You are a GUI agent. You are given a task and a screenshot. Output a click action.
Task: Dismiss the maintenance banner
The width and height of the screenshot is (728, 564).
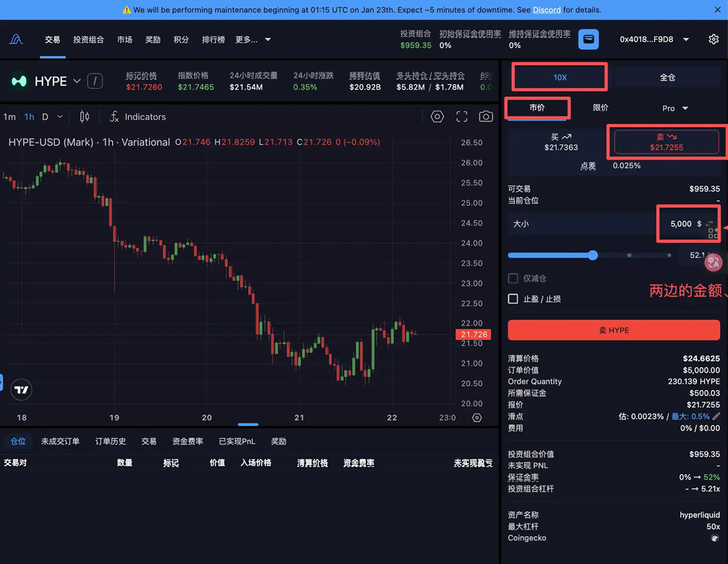pos(717,9)
